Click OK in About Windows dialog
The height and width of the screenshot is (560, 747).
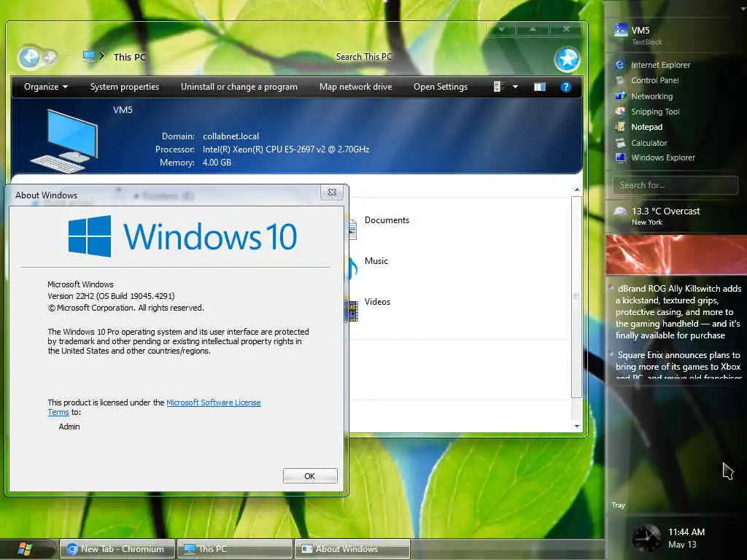309,476
